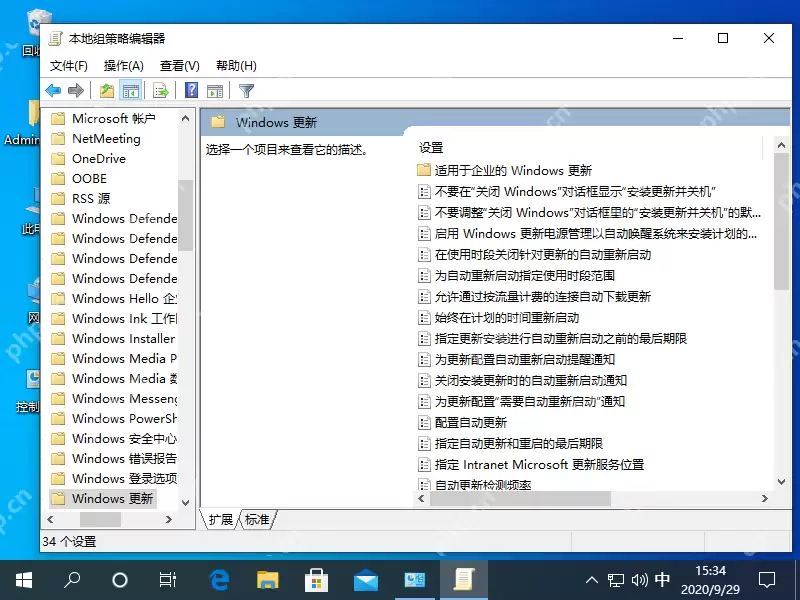Select the export list toolbar icon

click(x=160, y=90)
